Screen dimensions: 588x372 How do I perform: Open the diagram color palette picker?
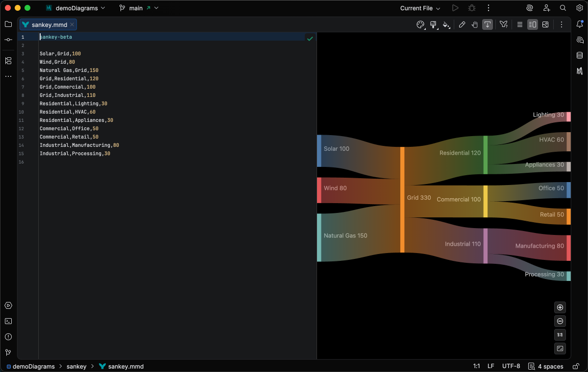point(420,24)
